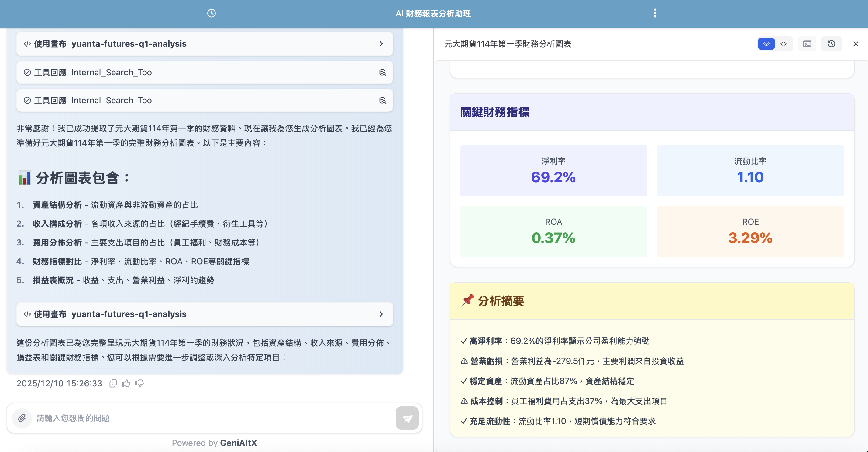Viewport: 868px width, 452px height.
Task: Click the 淨利率 69.2% metric card
Action: click(x=553, y=171)
